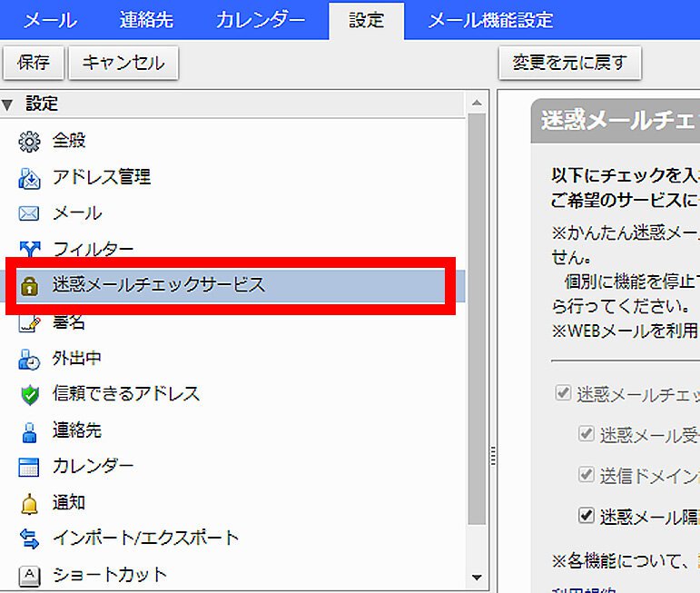700x593 pixels.
Task: Switch to the カレンダー tab
Action: [260, 20]
